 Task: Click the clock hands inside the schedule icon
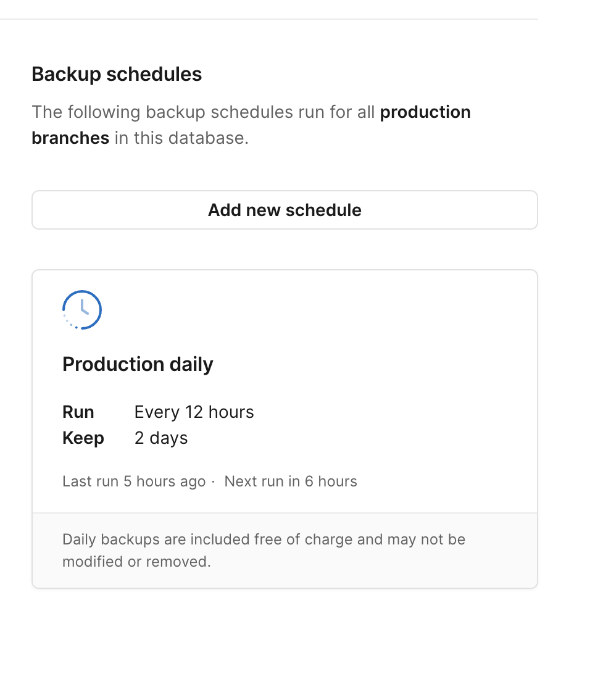tap(82, 307)
